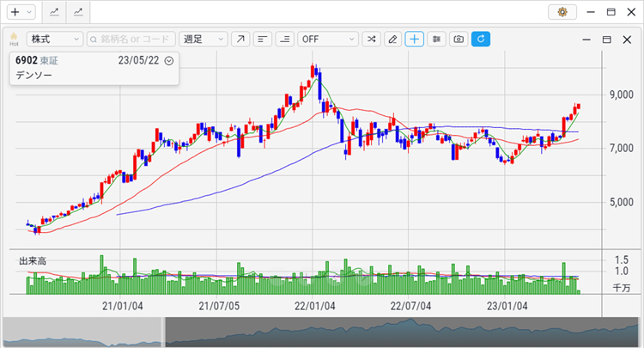Viewport: 644px width, 348px height.
Task: Select the pencil drawing tool
Action: tap(392, 40)
